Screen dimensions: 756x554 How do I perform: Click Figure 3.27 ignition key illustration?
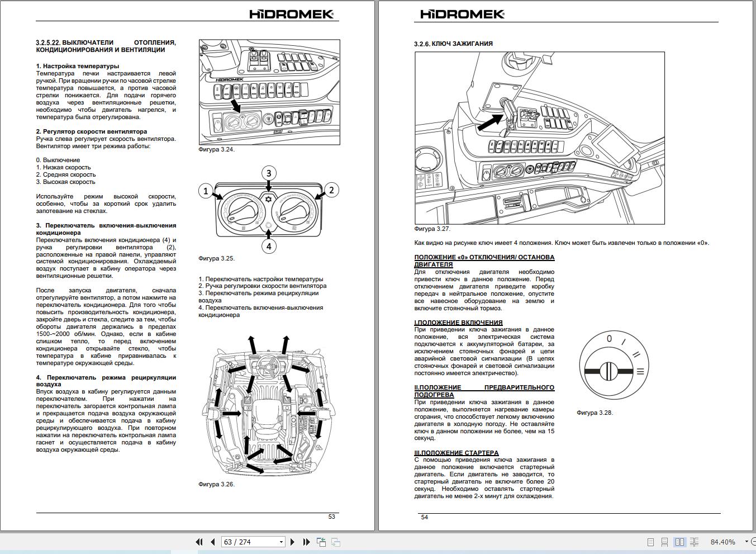click(540, 138)
